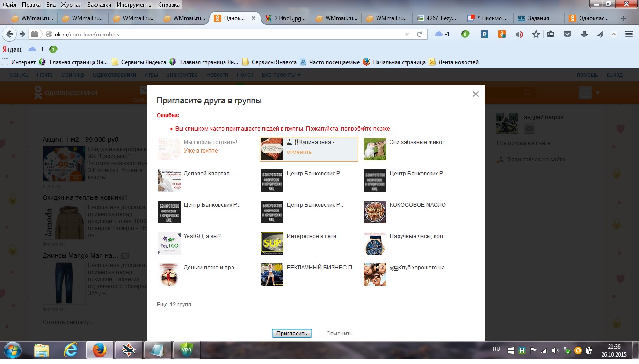Viewport: 639px width, 364px height.
Task: Click the green circle zero counter icon
Action: tap(465, 34)
